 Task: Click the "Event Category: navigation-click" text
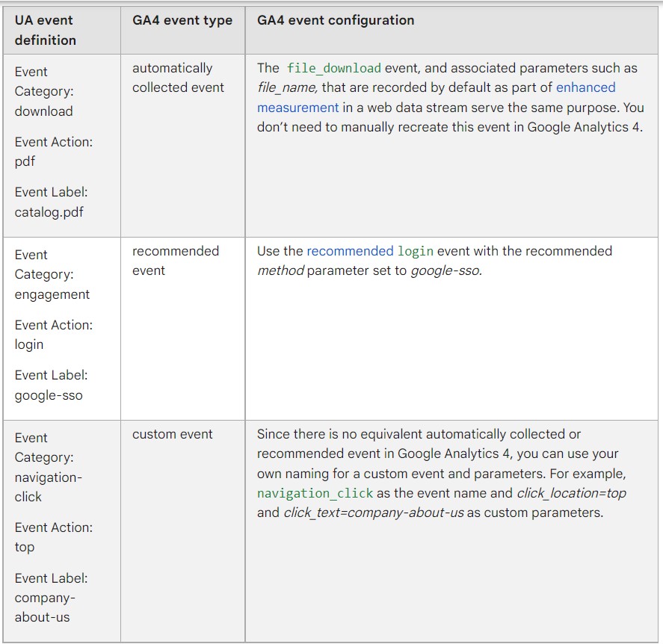[48, 468]
